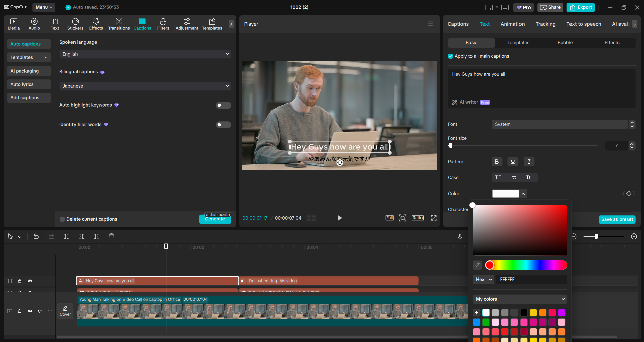Viewport: 644px width, 342px height.
Task: Click the Full quality button in Player
Action: (389, 218)
